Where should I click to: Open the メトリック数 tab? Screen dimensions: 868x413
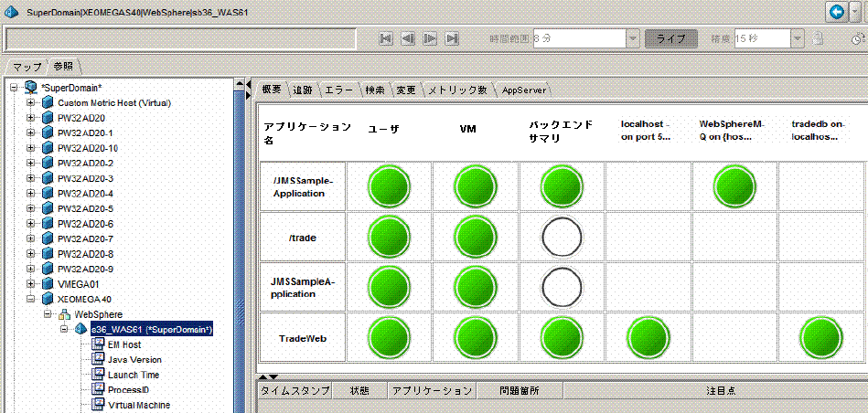[x=458, y=90]
